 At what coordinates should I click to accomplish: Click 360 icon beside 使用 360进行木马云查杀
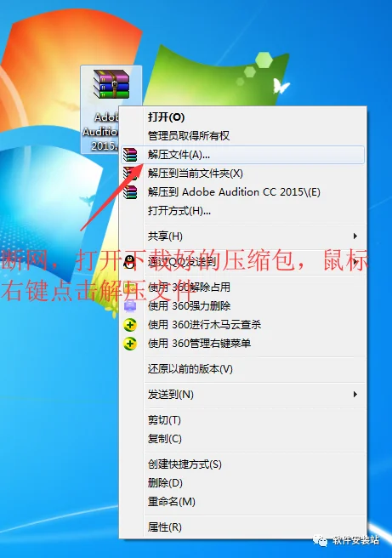click(x=130, y=325)
